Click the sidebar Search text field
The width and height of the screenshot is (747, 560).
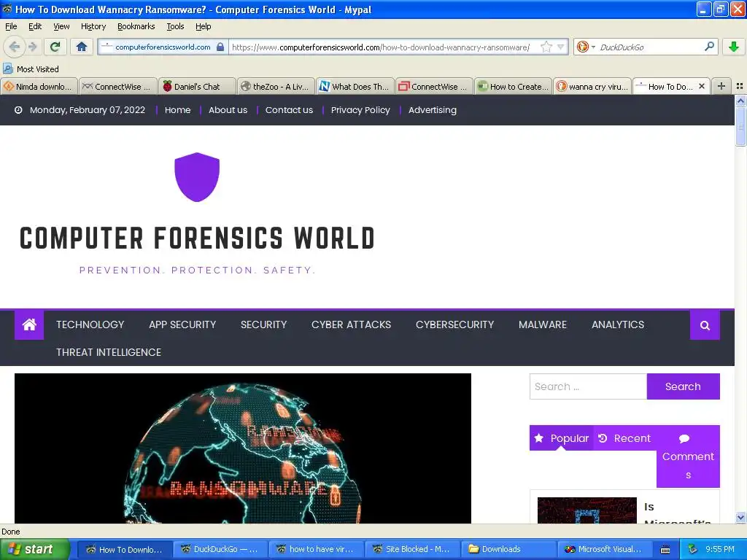pyautogui.click(x=588, y=386)
